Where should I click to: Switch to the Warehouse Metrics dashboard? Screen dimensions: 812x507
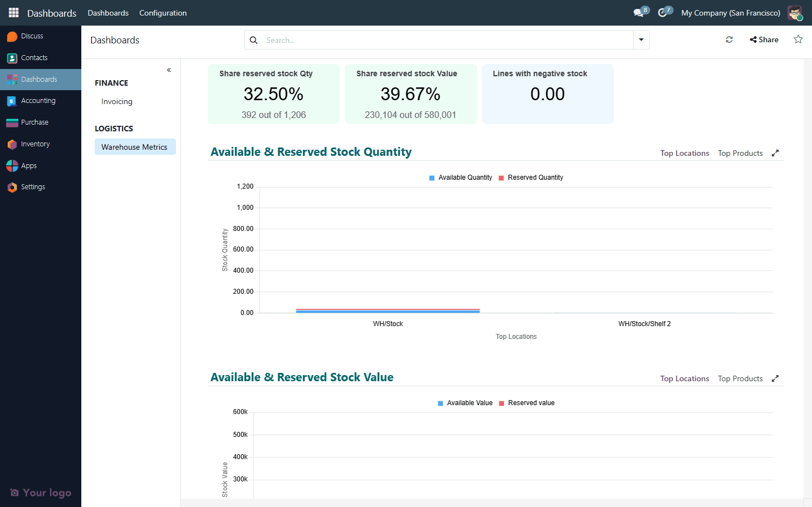[135, 146]
